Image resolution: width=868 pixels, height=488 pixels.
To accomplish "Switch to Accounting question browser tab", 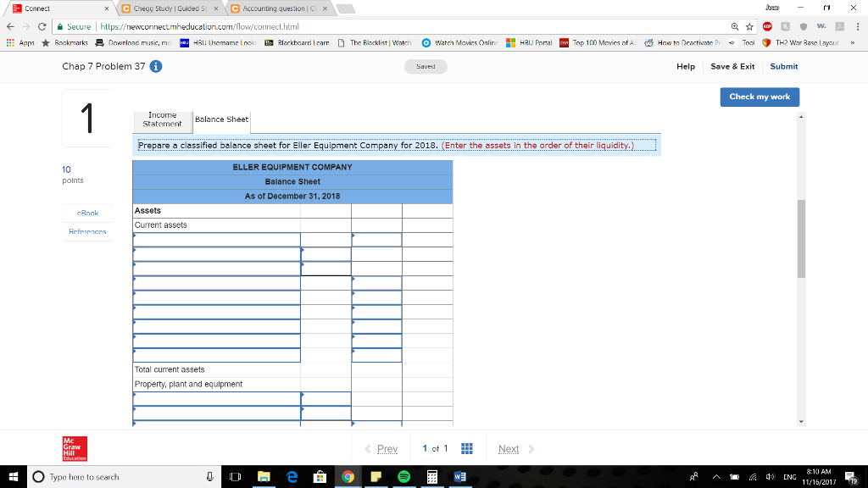I will tap(280, 8).
